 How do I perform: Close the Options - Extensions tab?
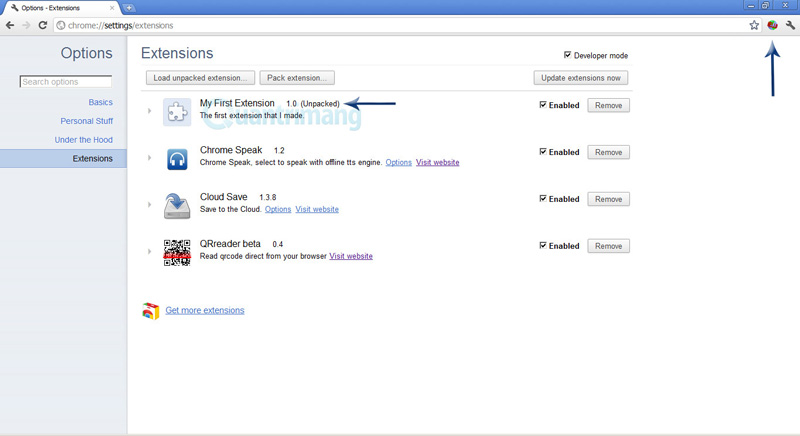click(112, 8)
